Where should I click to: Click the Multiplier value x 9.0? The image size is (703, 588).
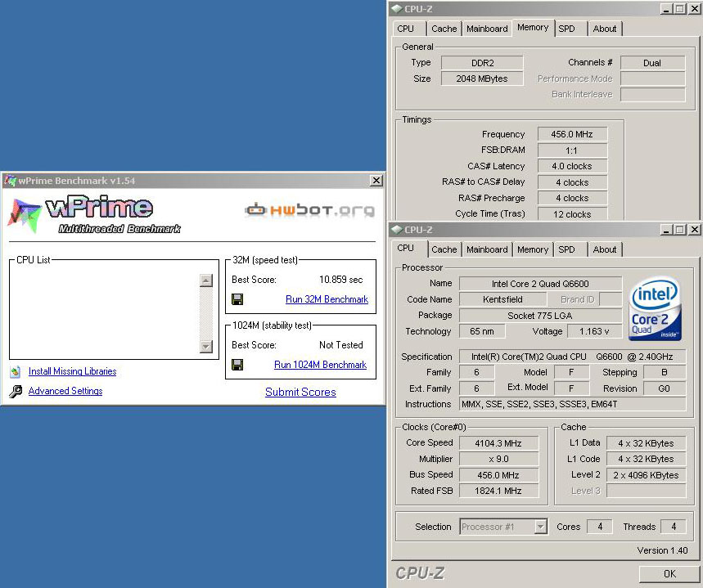point(498,459)
